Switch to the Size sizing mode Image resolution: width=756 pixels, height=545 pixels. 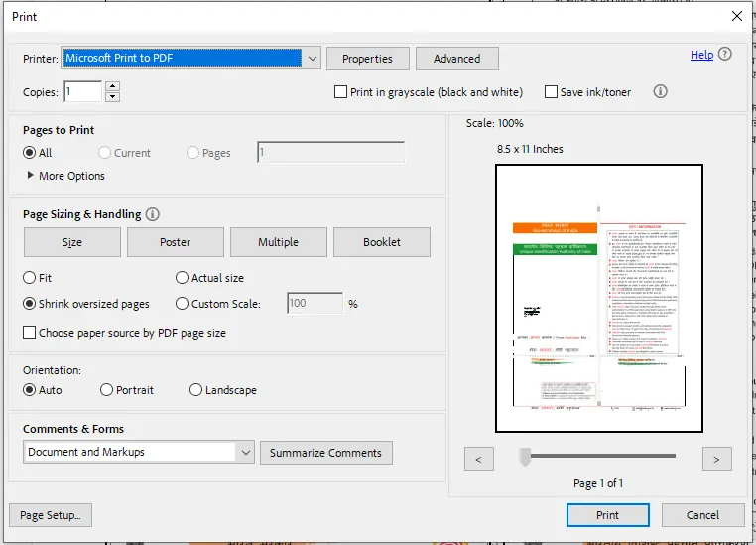[72, 242]
